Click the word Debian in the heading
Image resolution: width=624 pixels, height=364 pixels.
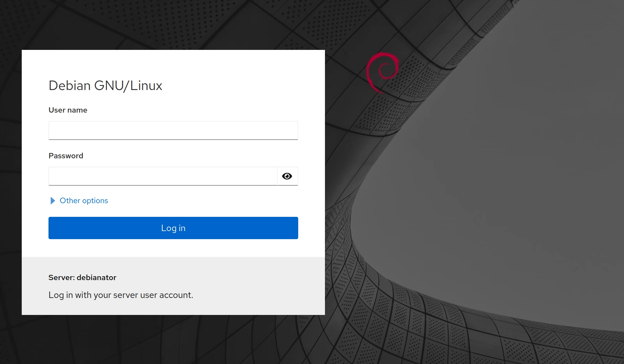70,86
